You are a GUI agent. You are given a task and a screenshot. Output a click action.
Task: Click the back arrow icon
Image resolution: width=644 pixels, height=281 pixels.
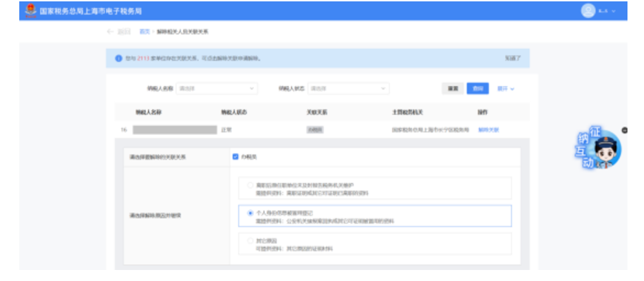click(110, 32)
